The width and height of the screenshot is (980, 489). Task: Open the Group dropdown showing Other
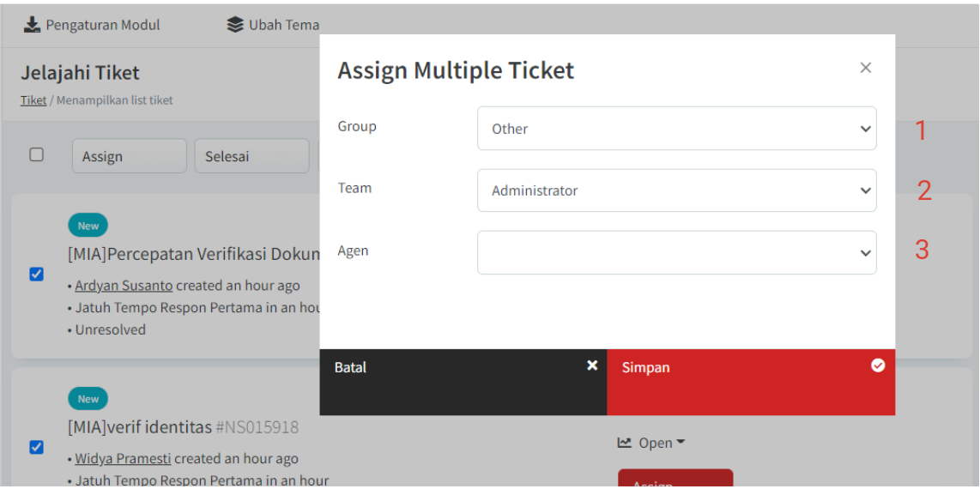tap(676, 129)
